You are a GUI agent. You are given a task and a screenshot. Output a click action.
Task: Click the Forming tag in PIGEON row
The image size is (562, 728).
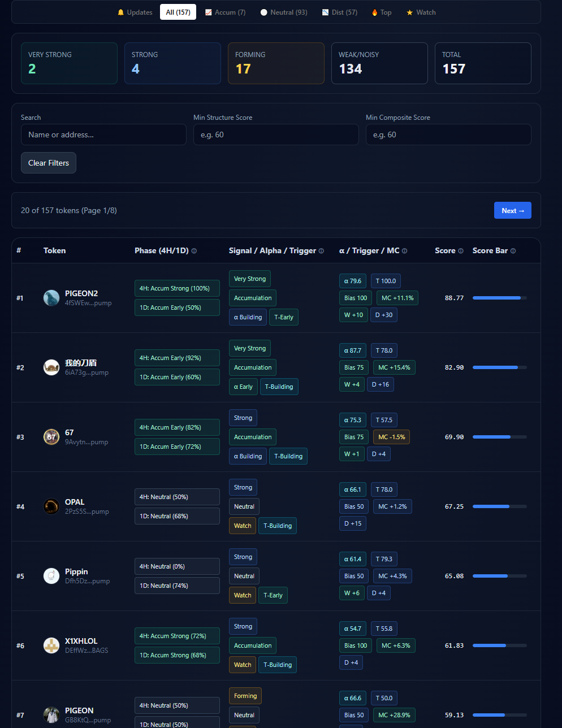click(245, 696)
